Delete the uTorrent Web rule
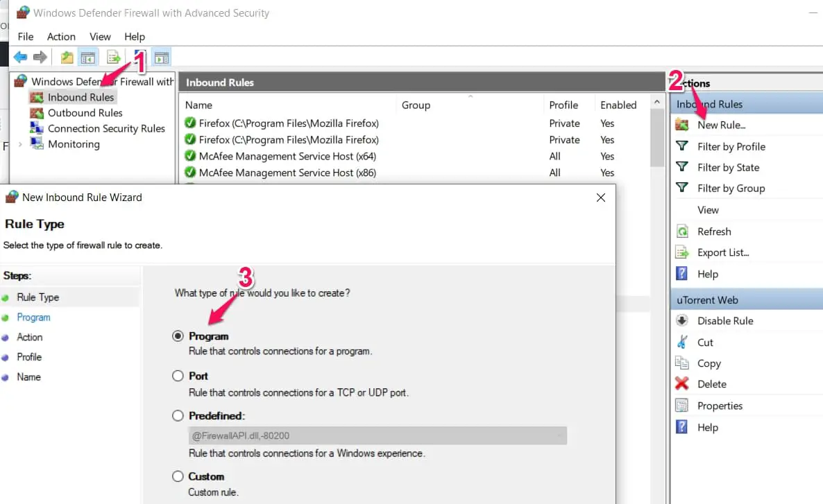Screen dimensions: 823x504 click(712, 385)
